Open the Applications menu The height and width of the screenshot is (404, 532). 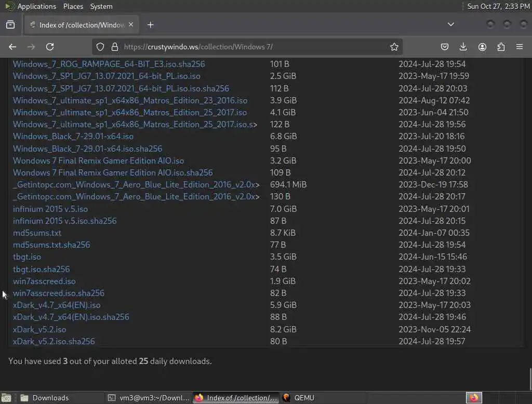[x=37, y=6]
